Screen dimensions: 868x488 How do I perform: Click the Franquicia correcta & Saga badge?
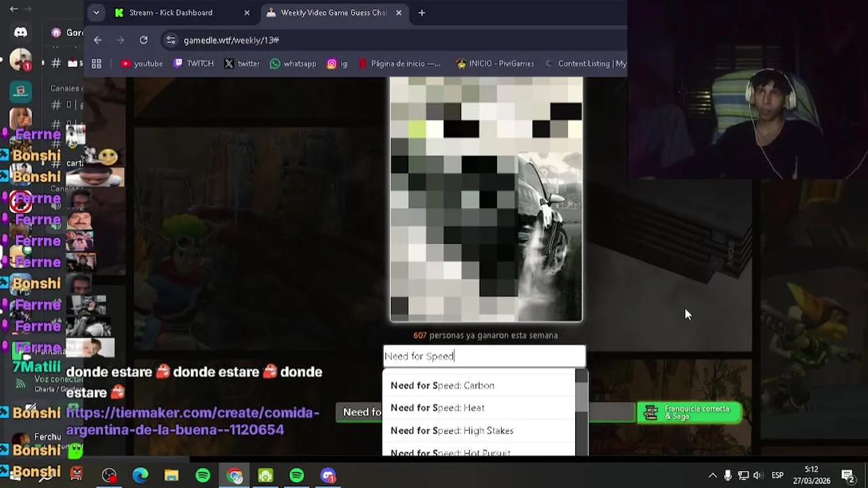pyautogui.click(x=689, y=412)
